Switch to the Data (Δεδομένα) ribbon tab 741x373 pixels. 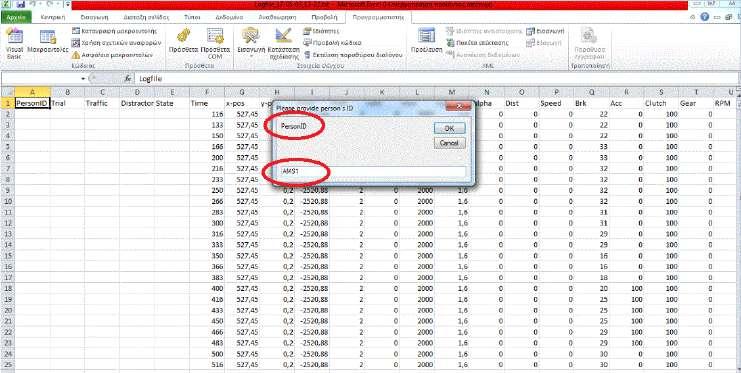(229, 17)
